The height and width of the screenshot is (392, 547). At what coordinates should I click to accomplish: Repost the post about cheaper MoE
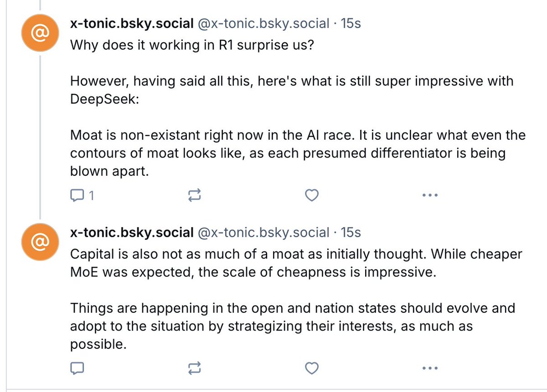pyautogui.click(x=194, y=367)
